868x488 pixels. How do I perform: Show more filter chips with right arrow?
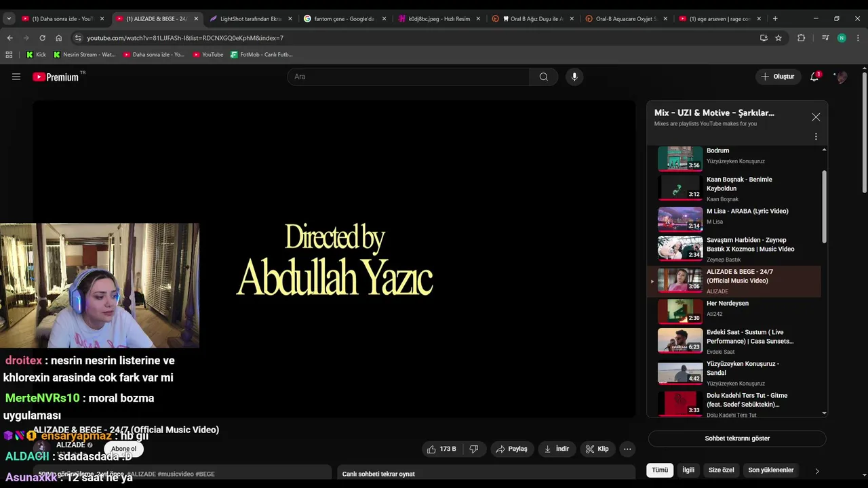(817, 470)
